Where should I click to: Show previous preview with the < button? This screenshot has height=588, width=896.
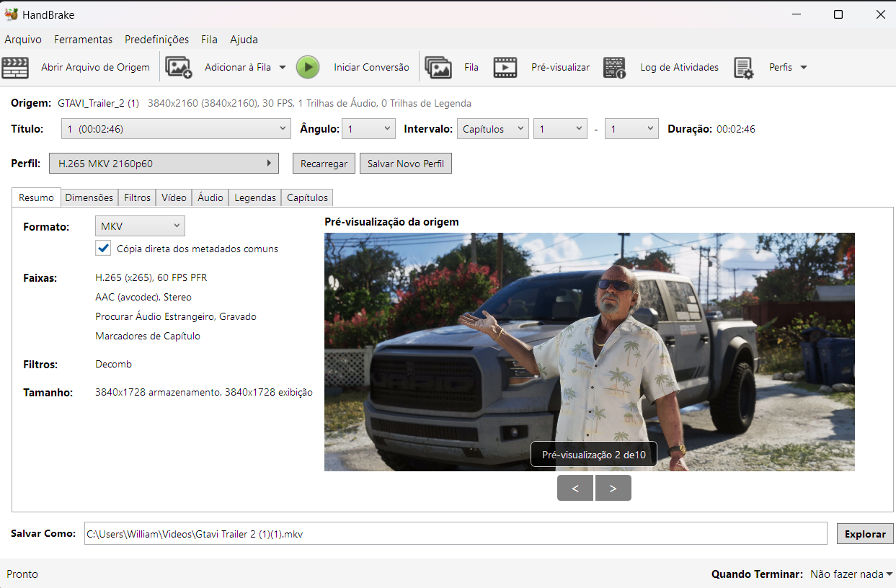click(575, 488)
